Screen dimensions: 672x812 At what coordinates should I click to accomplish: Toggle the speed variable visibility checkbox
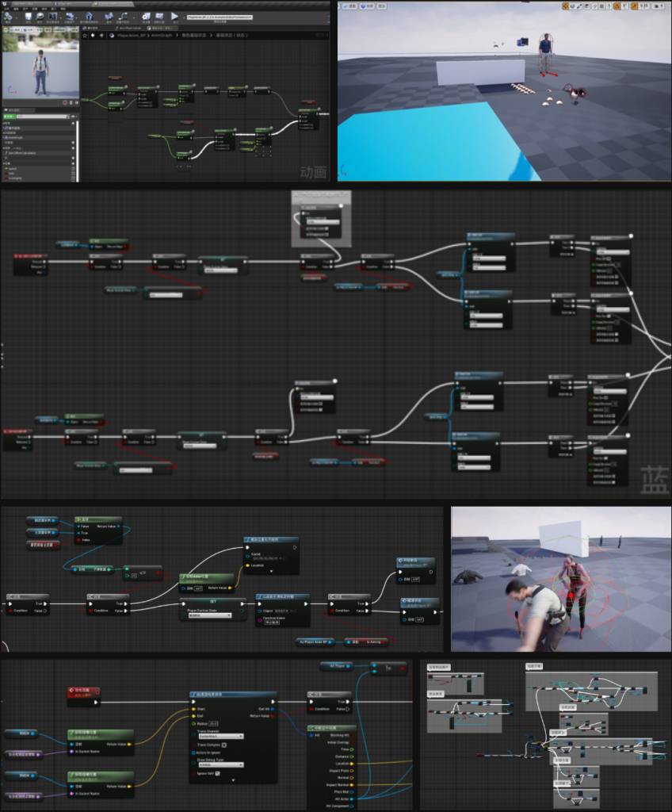[x=74, y=168]
